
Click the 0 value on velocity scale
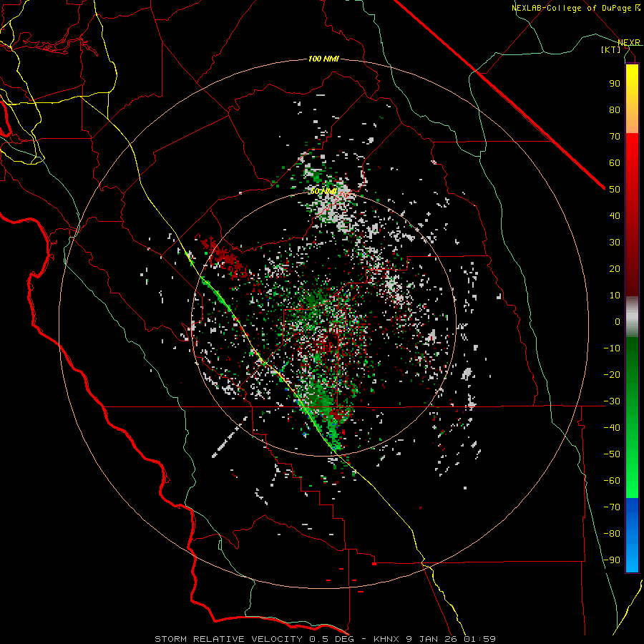(x=618, y=321)
